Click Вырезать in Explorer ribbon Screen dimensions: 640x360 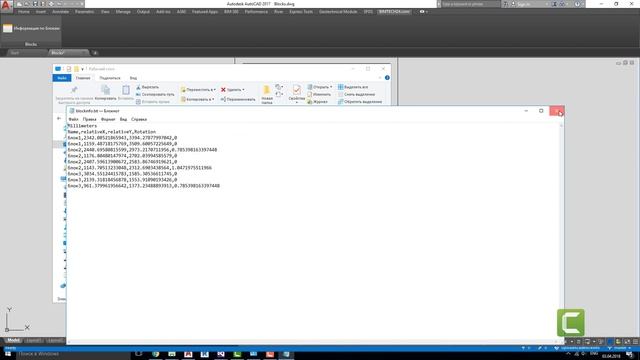point(147,87)
